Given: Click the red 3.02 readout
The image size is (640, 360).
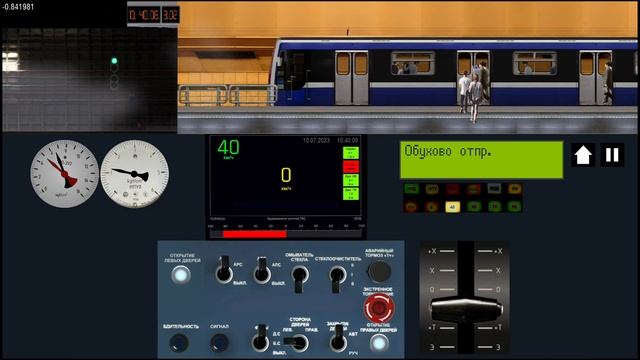Looking at the screenshot, I should click(170, 16).
